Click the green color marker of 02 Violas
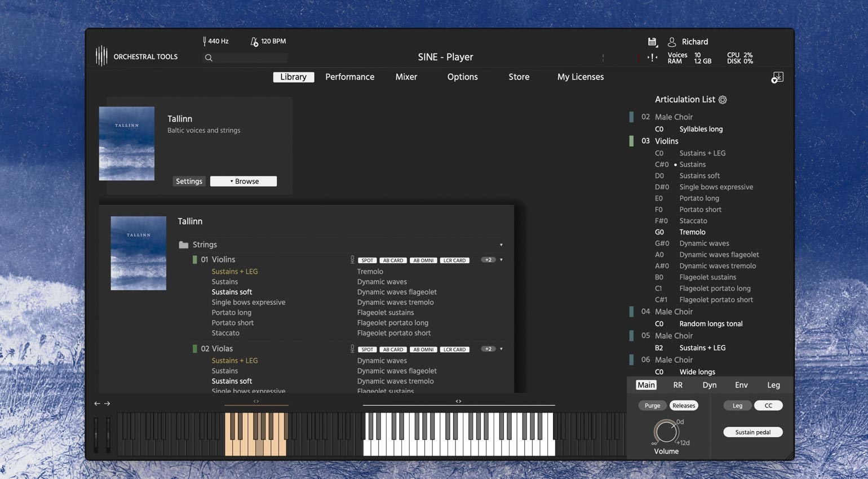The width and height of the screenshot is (868, 479). pyautogui.click(x=195, y=349)
